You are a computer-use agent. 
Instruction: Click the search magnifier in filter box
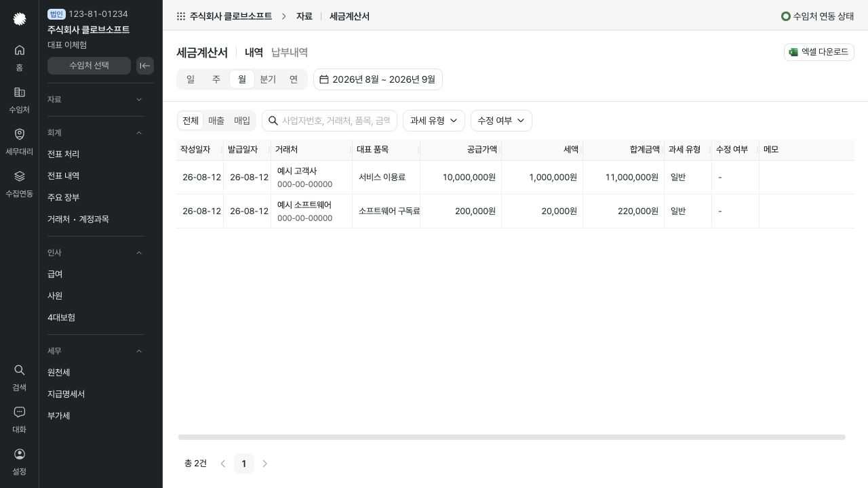273,121
